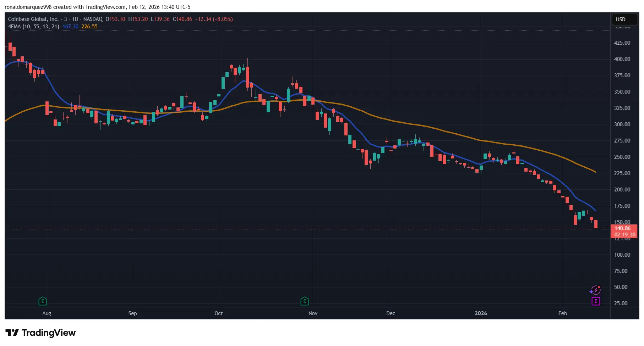Screen dimensions: 644x346
Task: Click the 4EMA indicator title in legend
Action: [34, 27]
